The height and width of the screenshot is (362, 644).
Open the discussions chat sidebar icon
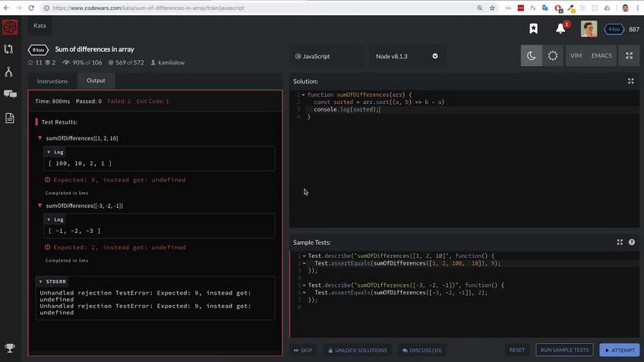tap(10, 94)
